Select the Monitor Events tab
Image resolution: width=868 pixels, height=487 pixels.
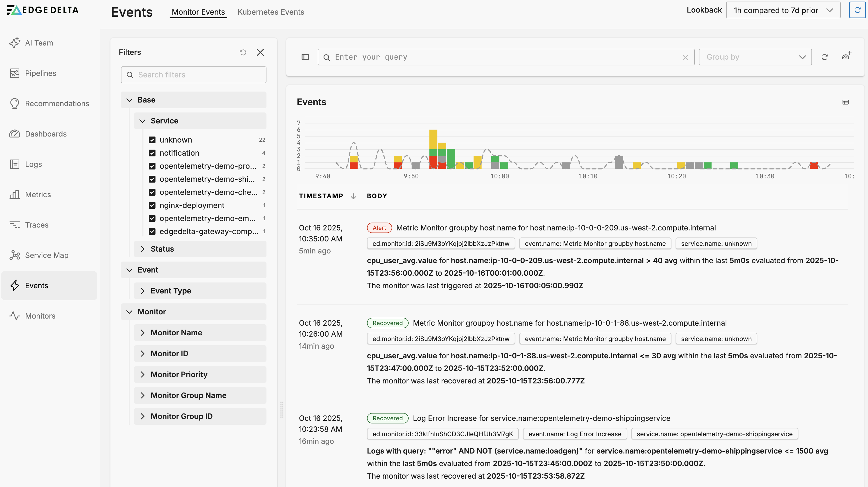click(x=198, y=12)
